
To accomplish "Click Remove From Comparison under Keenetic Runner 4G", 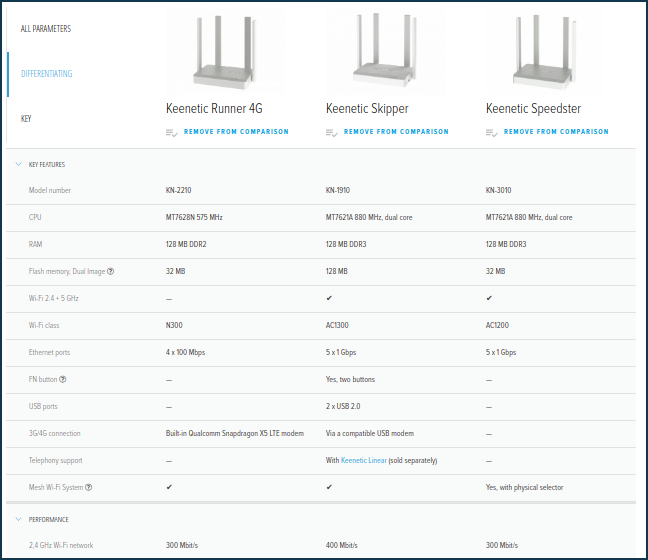I will click(236, 132).
